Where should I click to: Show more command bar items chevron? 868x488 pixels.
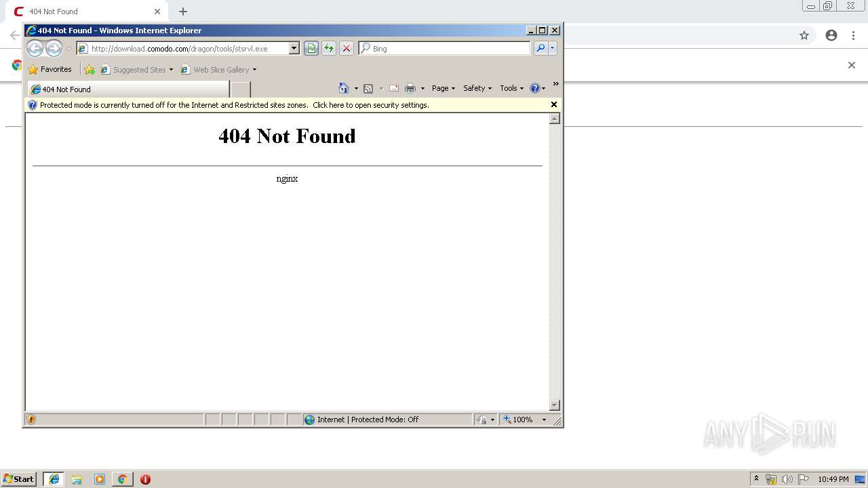555,85
